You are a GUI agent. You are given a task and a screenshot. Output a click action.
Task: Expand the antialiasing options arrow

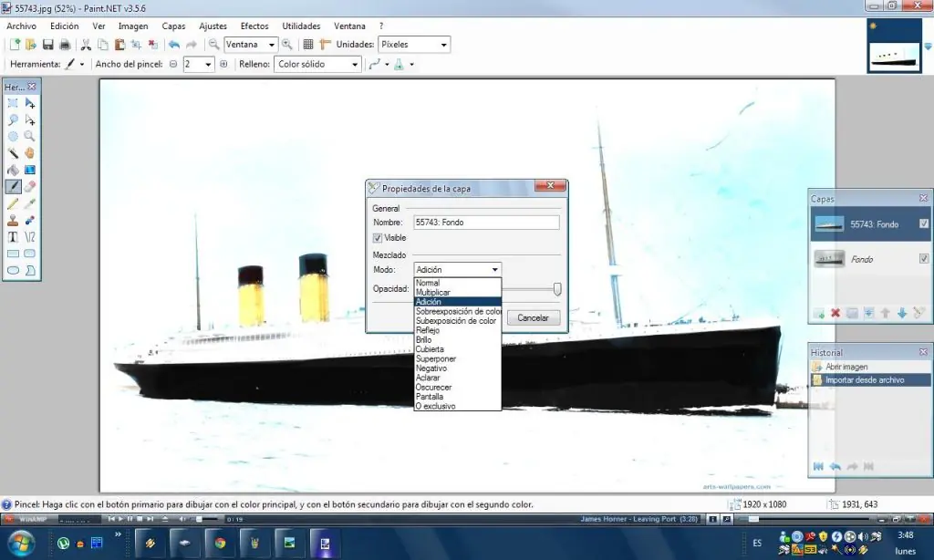tap(387, 65)
